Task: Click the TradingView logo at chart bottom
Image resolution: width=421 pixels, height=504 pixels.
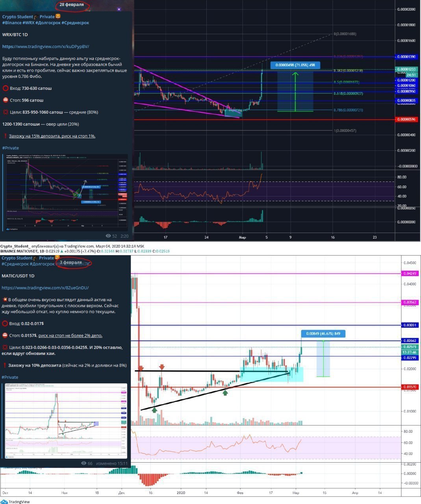Action: [15, 502]
